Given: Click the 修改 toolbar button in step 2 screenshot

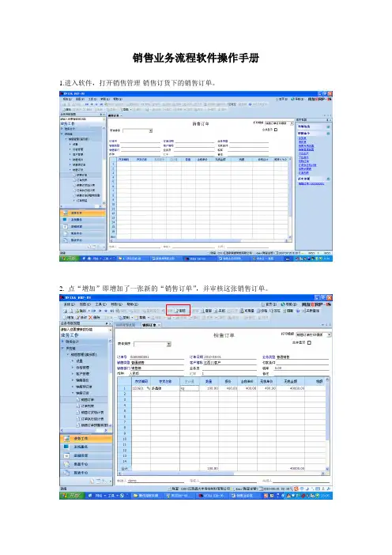Looking at the screenshot, I should tap(81, 317).
